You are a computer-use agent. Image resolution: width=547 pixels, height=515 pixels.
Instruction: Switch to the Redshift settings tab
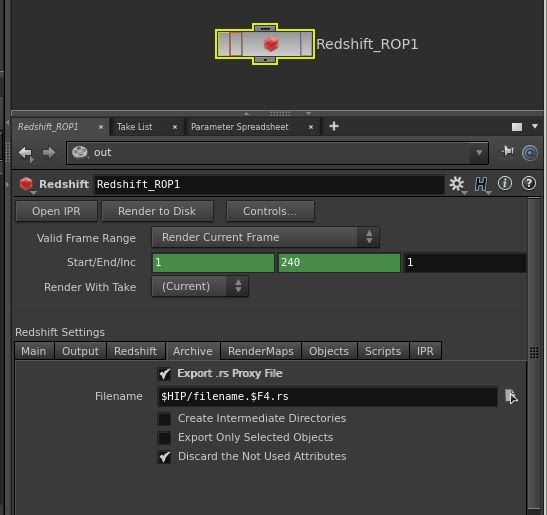[135, 351]
